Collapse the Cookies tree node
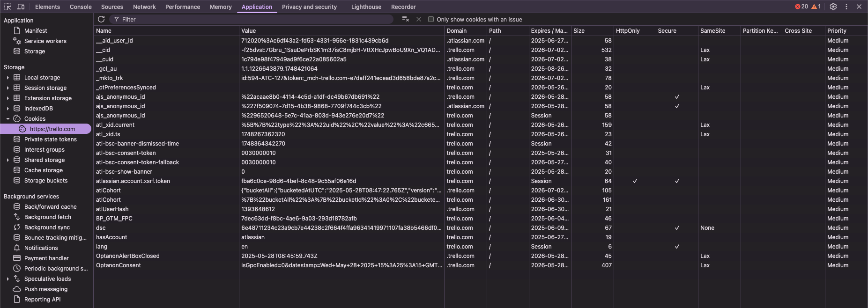The height and width of the screenshot is (308, 868). [x=7, y=119]
